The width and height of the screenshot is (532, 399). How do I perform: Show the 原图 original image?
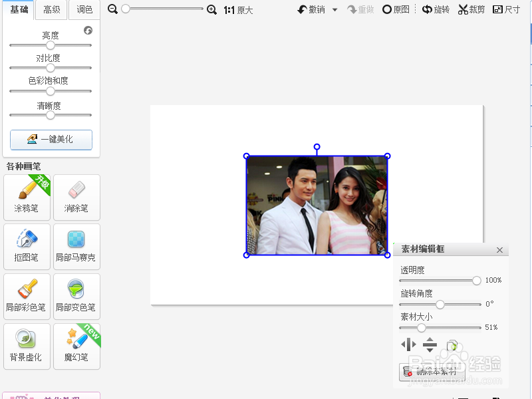[396, 9]
